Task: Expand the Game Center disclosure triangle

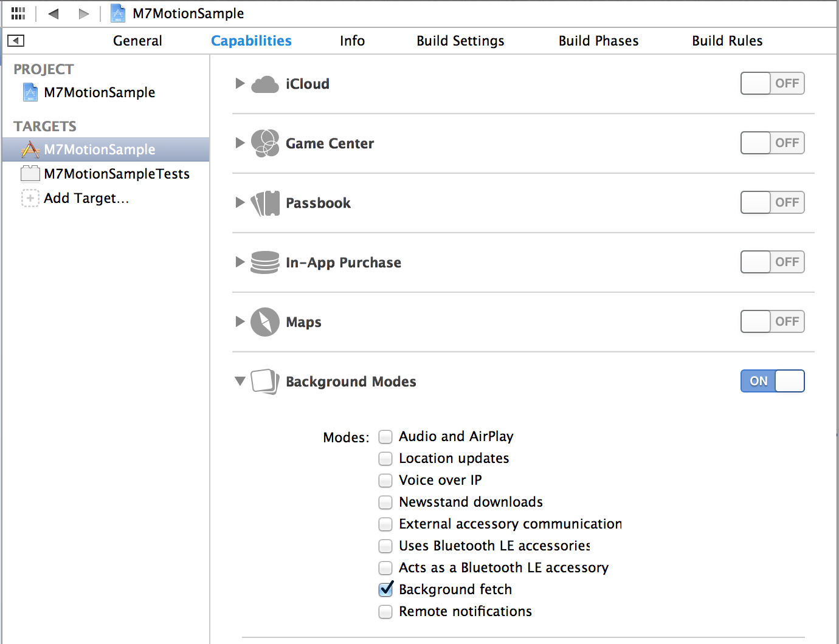Action: tap(240, 143)
